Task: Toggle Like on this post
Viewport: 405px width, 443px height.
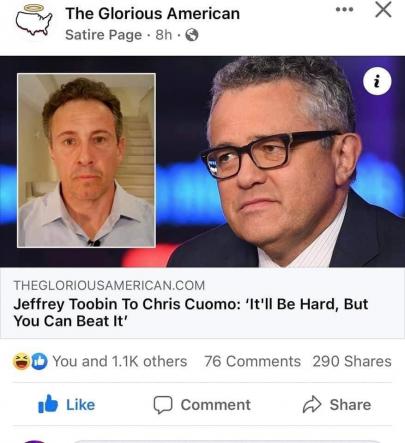Action: pos(67,404)
